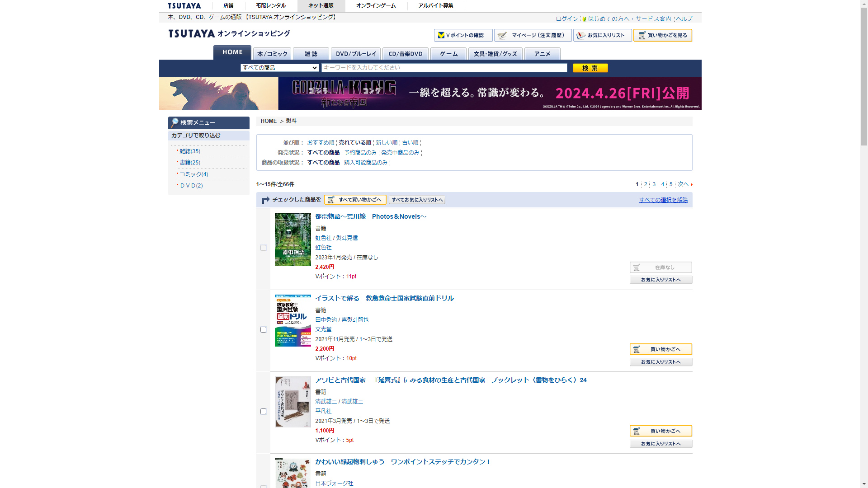Select ネット通販 in top menu
Viewport: 868px width, 488px height.
point(321,6)
